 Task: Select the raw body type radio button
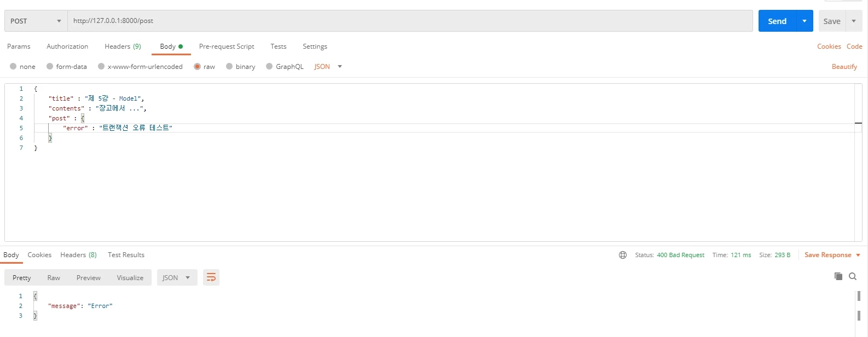click(198, 67)
